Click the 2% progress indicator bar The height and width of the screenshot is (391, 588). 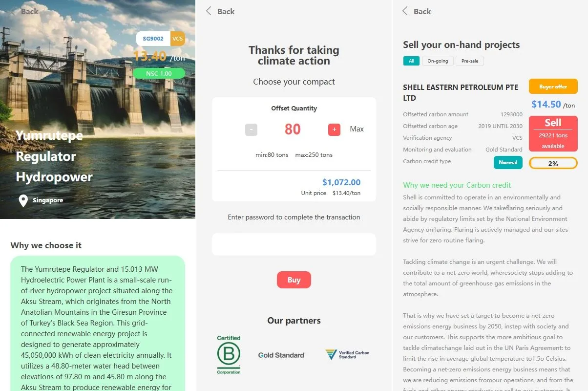point(553,164)
